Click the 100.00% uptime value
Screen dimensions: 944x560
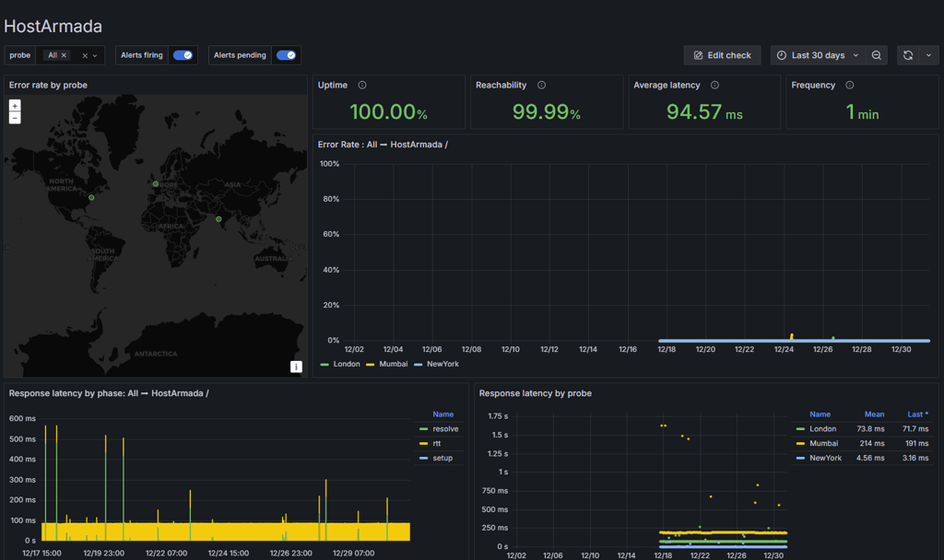tap(388, 111)
